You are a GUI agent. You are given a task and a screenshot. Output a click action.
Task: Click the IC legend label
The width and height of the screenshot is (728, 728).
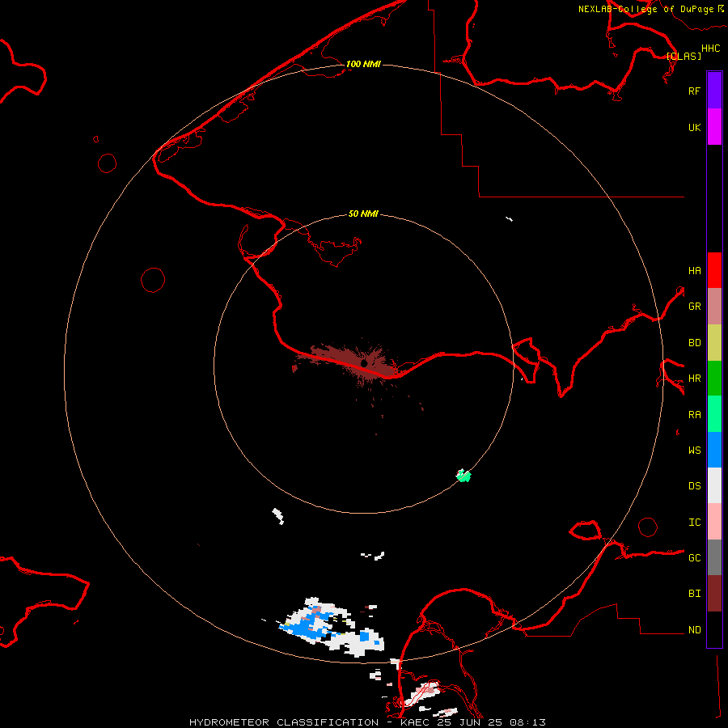694,523
